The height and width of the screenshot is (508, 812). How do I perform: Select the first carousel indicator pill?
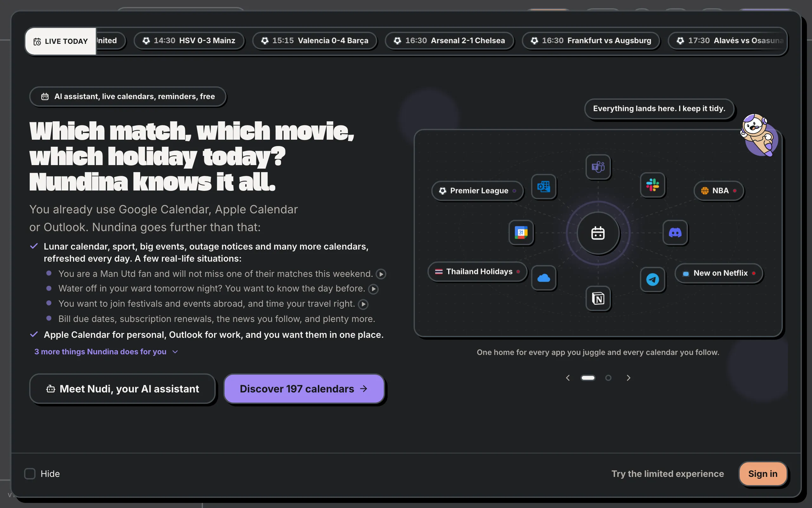[588, 378]
